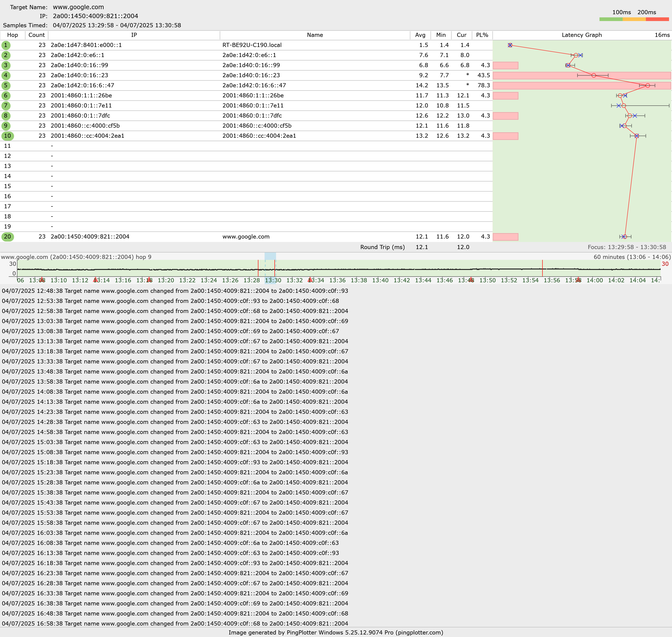The height and width of the screenshot is (637, 672).
Task: Click the red legend swatch above 200ms
Action: pos(657,19)
